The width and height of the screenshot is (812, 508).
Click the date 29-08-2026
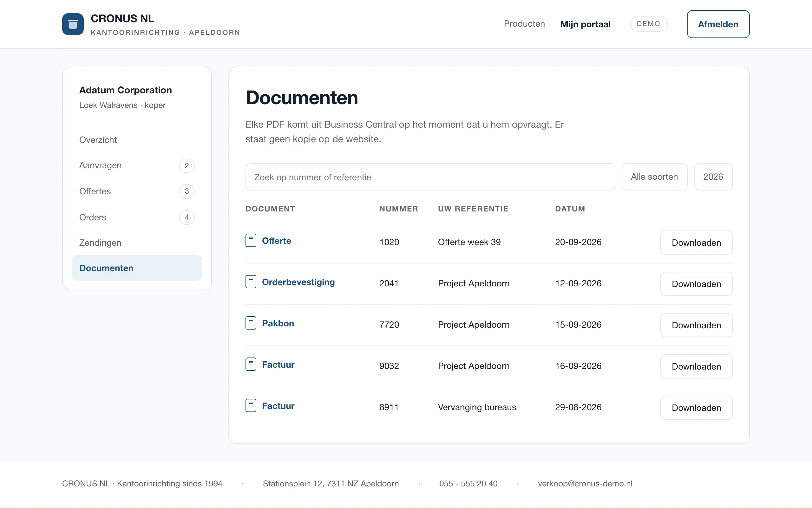pyautogui.click(x=578, y=408)
